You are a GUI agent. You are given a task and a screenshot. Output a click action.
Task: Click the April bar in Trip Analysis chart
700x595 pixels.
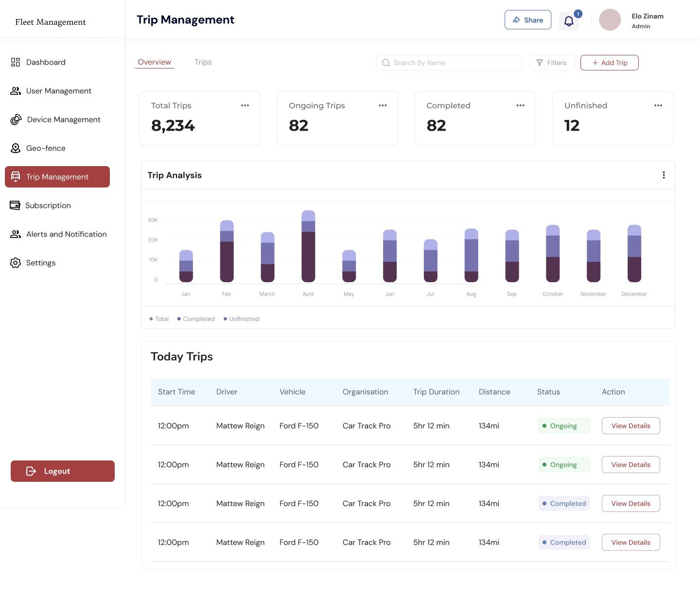[308, 246]
